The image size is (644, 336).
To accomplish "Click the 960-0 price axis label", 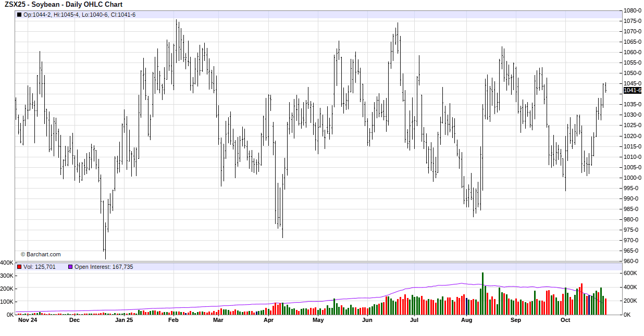I will coord(633,261).
